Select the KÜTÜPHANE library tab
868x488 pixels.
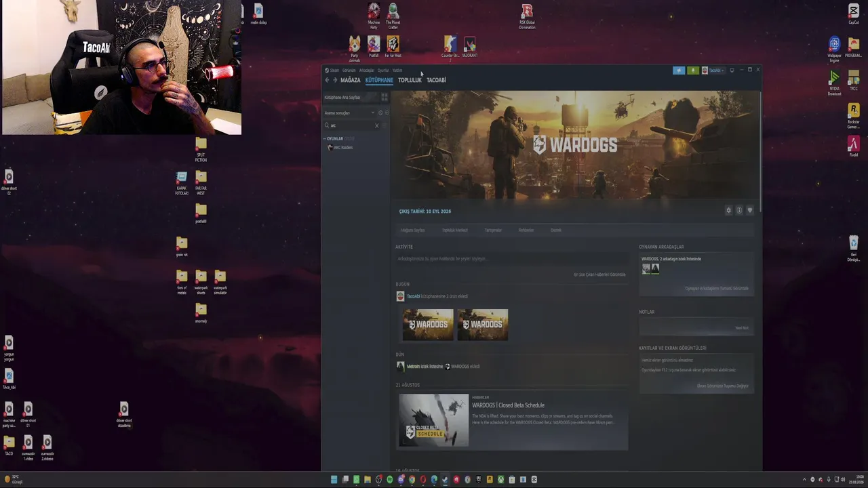pos(379,80)
